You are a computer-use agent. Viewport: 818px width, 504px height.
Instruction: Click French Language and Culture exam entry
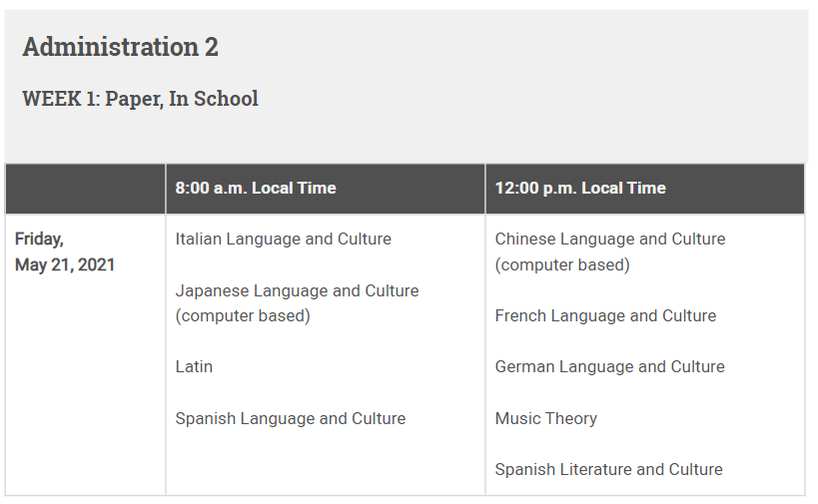pyautogui.click(x=605, y=315)
